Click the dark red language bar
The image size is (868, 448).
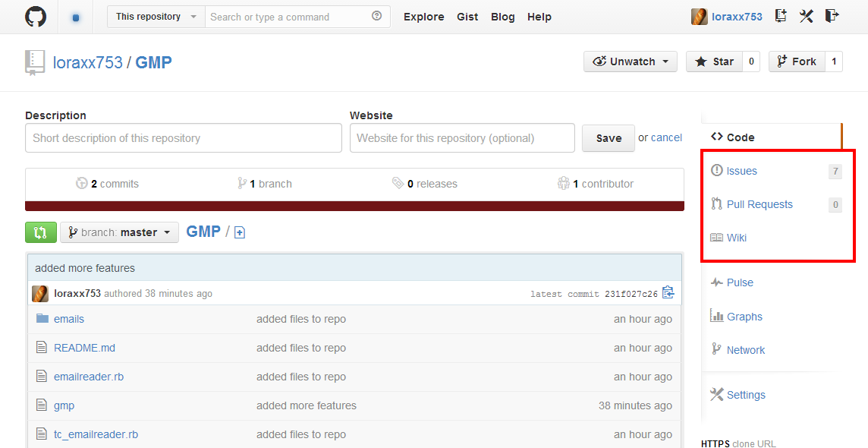tap(354, 206)
